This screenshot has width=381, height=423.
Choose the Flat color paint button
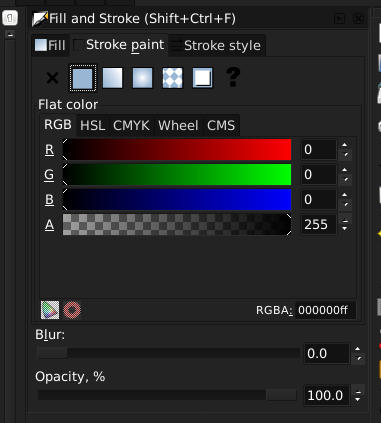(x=82, y=78)
